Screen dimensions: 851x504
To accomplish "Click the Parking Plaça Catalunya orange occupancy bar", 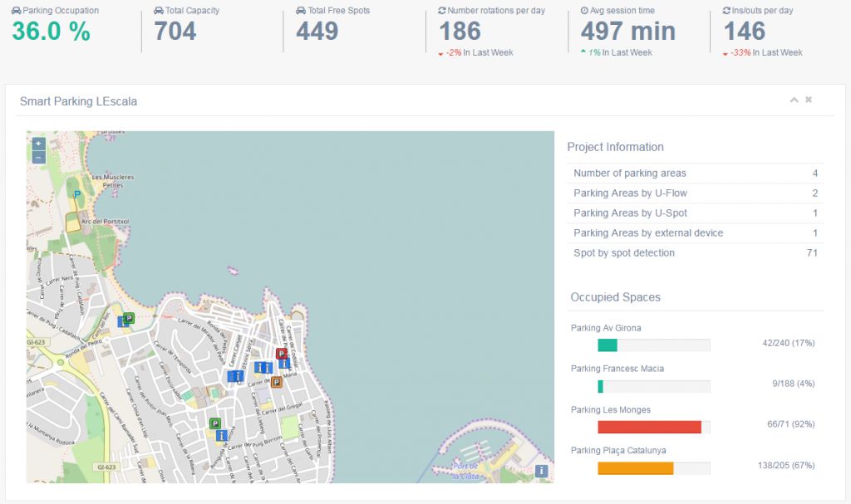I will (x=635, y=468).
